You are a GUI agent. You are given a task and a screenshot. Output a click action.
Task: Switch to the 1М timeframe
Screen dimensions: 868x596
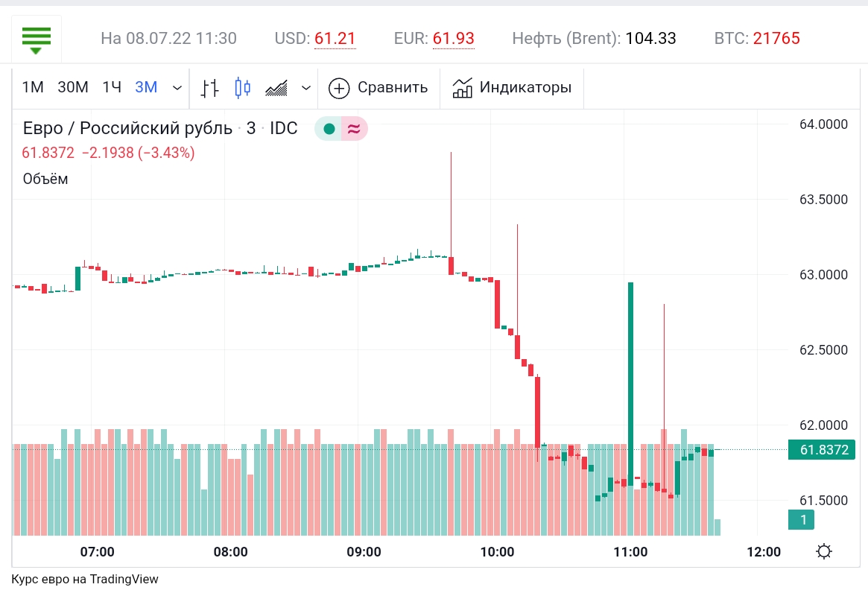(x=33, y=87)
